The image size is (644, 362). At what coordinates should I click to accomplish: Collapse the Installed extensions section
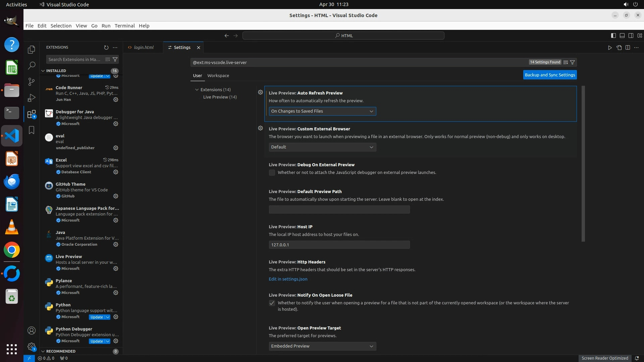(x=43, y=71)
